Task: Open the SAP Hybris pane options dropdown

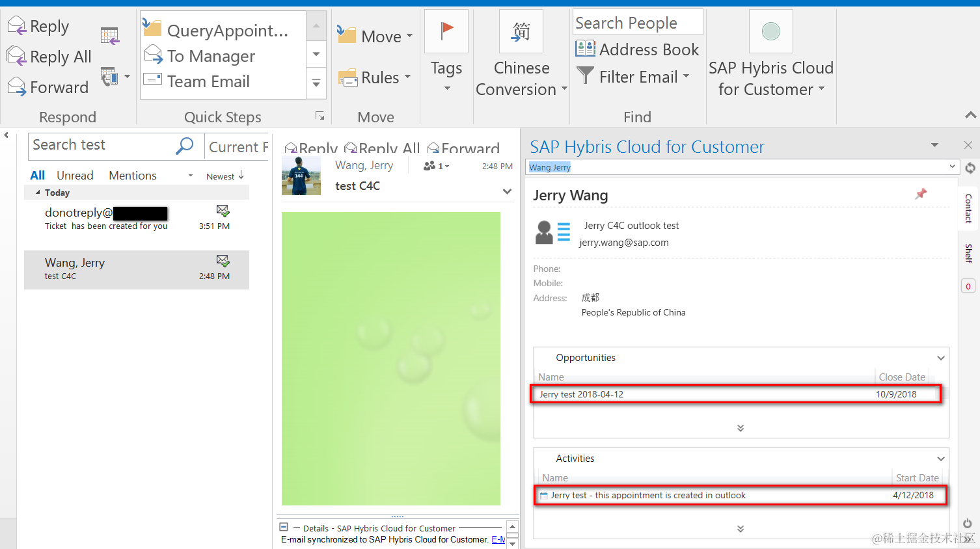Action: (x=935, y=145)
